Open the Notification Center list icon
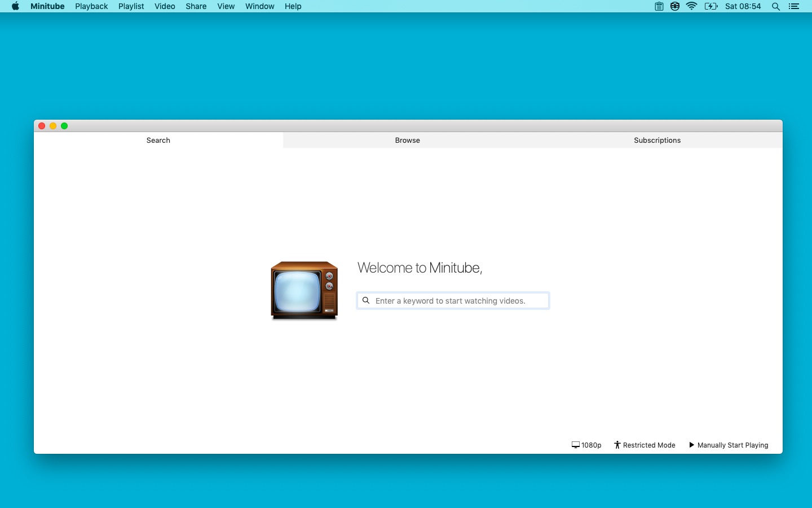This screenshot has height=508, width=812. coord(794,6)
